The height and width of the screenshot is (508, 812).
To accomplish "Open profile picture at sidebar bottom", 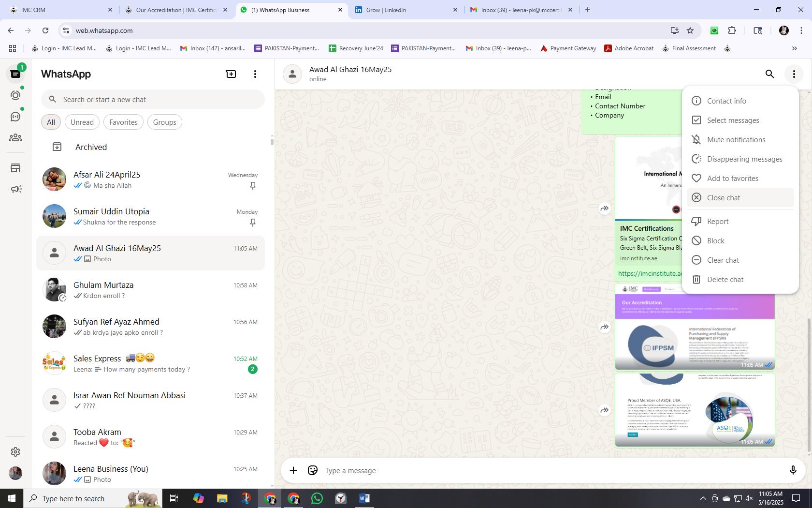I will click(15, 473).
